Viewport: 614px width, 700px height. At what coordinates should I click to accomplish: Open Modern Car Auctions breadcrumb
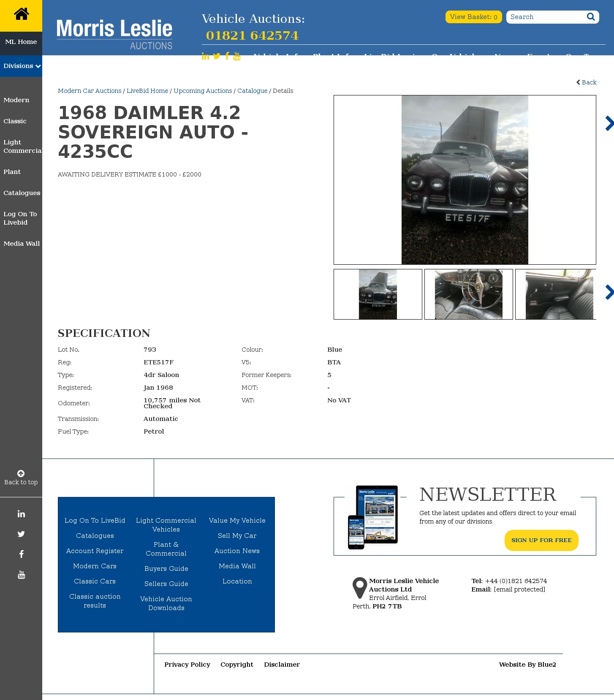coord(90,91)
